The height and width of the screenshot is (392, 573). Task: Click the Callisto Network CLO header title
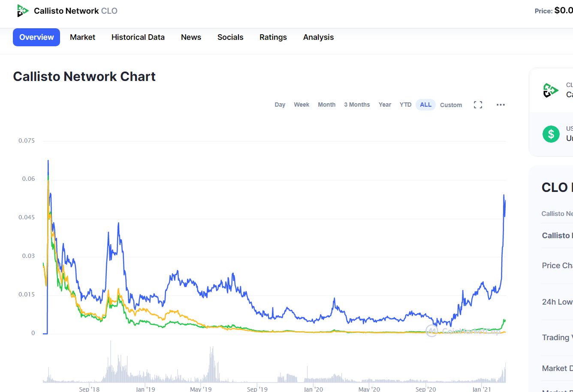(75, 11)
